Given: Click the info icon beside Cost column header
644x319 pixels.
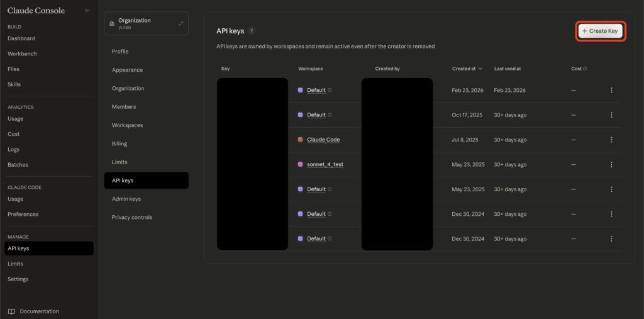Looking at the screenshot, I should (x=585, y=69).
